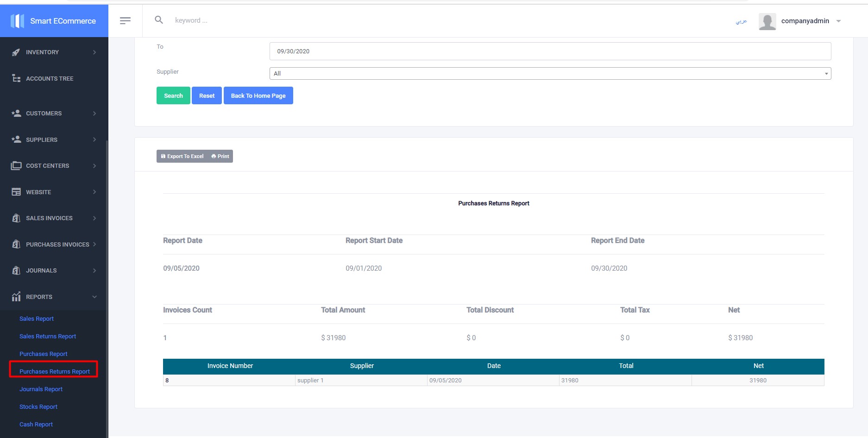The width and height of the screenshot is (868, 438).
Task: Switch language using the Arabic link
Action: point(741,21)
